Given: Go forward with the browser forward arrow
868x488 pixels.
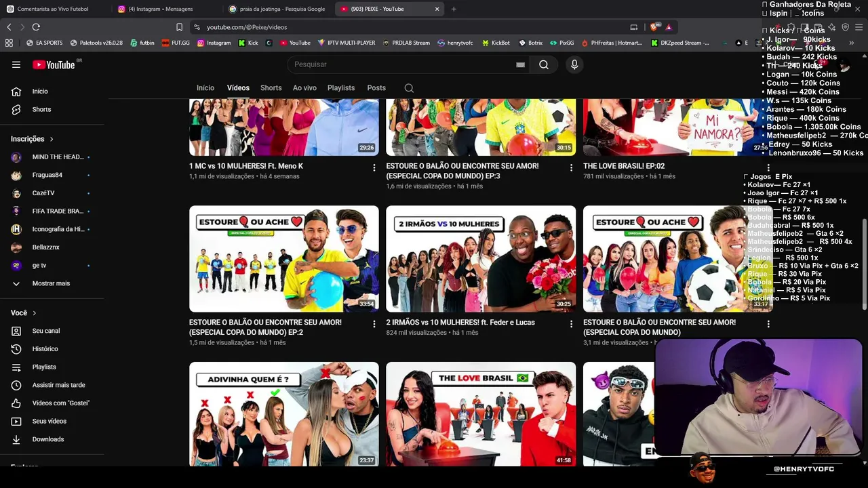Looking at the screenshot, I should pos(22,27).
